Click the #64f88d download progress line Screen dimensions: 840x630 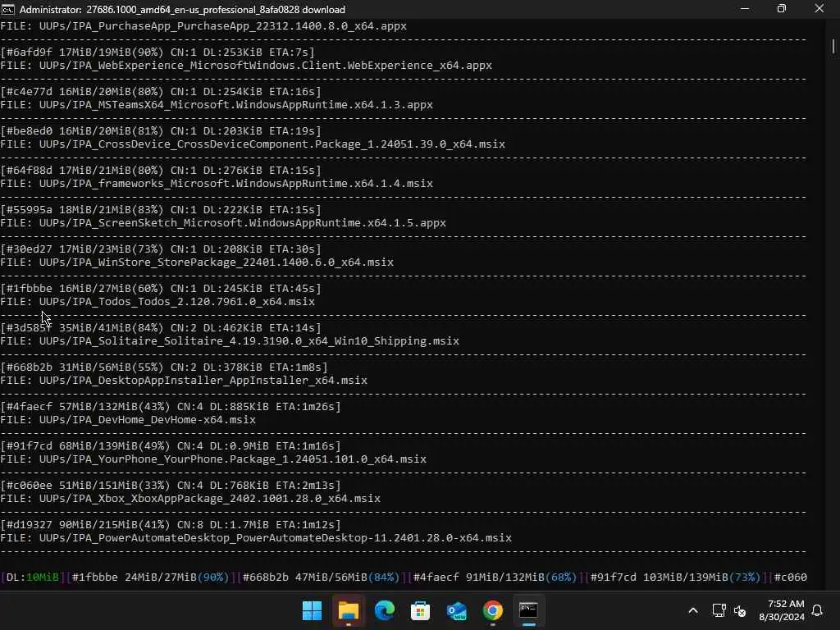pyautogui.click(x=161, y=171)
